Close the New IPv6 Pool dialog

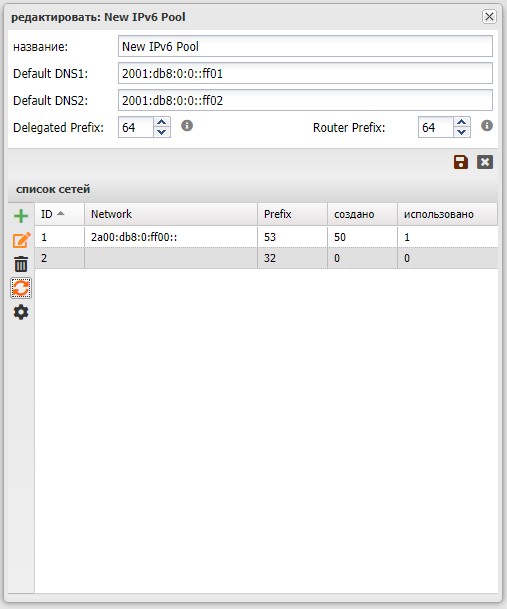489,17
